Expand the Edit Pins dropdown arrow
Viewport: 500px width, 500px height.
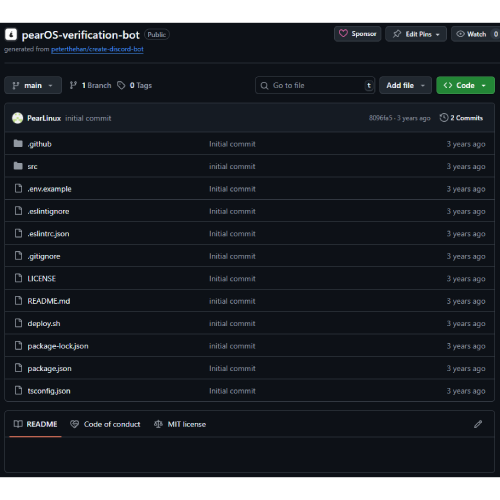(x=438, y=34)
